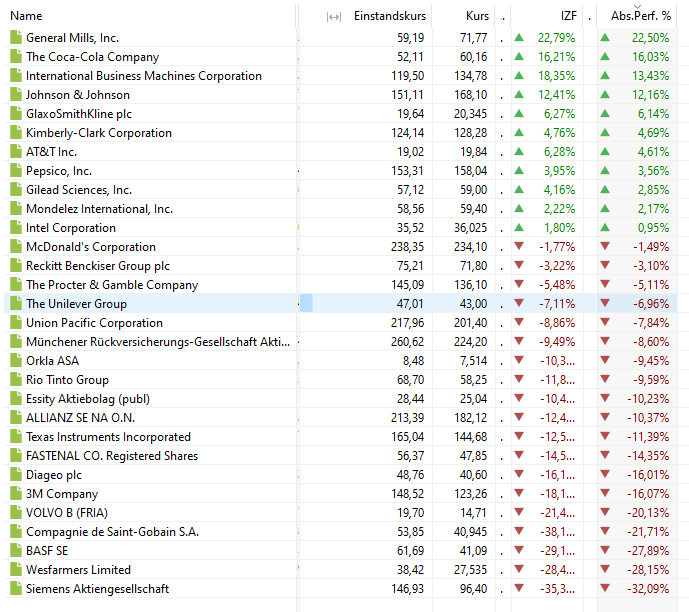Click the General Mills security icon

point(16,37)
